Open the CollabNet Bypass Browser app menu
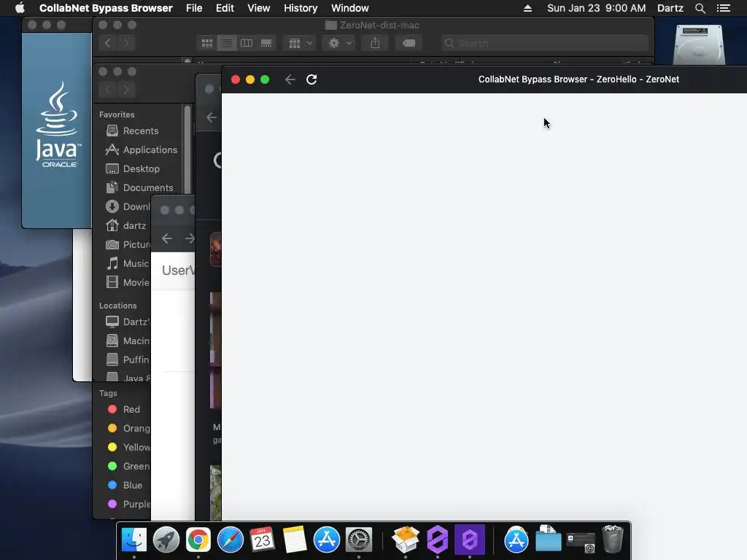The width and height of the screenshot is (747, 560). (x=106, y=8)
